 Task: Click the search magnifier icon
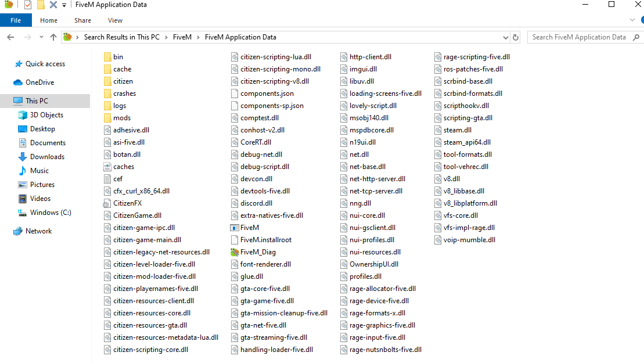pyautogui.click(x=636, y=37)
